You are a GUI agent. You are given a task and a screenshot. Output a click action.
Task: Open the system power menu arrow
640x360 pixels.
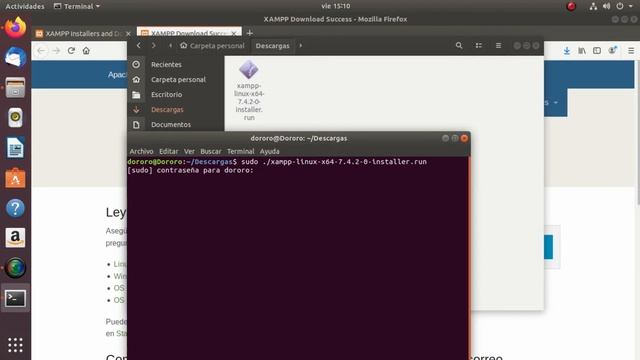pyautogui.click(x=631, y=6)
